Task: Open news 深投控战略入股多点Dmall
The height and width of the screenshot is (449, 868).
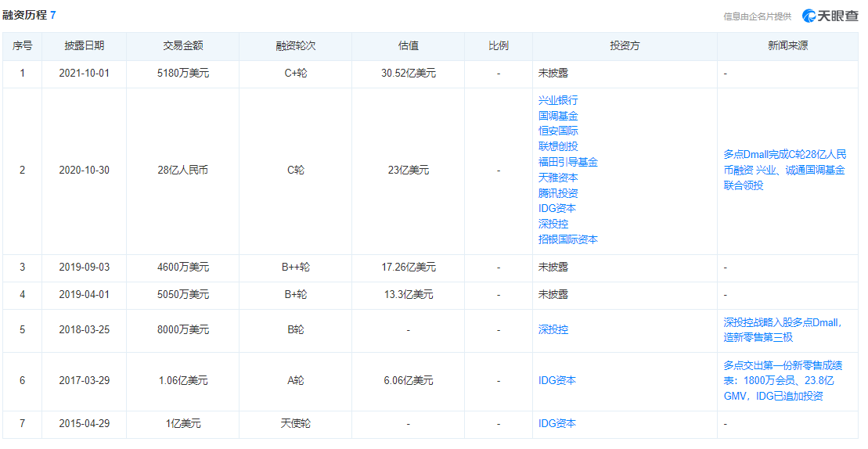Action: pos(783,329)
